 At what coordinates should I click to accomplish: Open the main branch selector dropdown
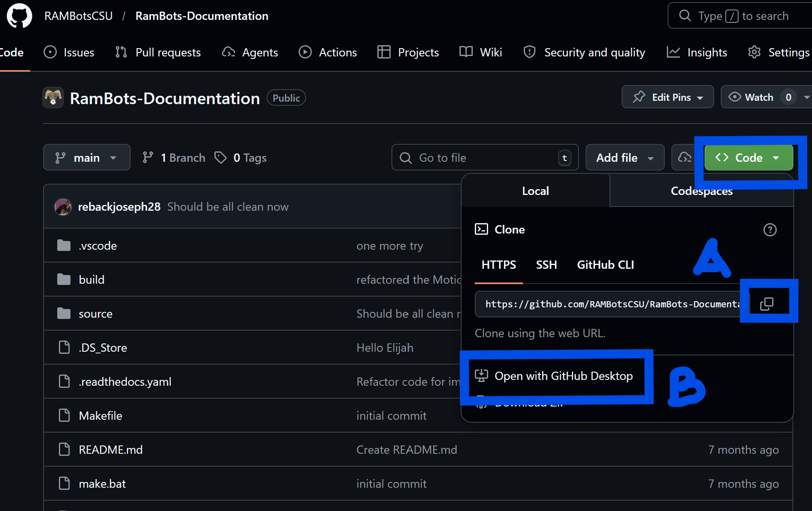click(87, 158)
